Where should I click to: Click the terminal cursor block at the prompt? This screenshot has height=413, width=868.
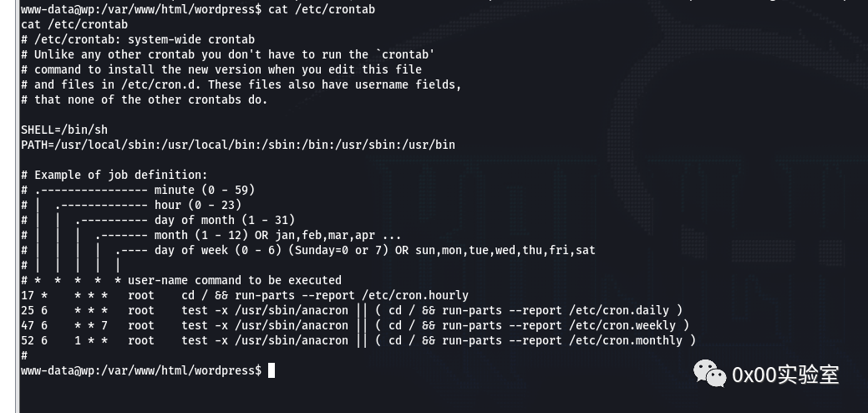pos(272,370)
